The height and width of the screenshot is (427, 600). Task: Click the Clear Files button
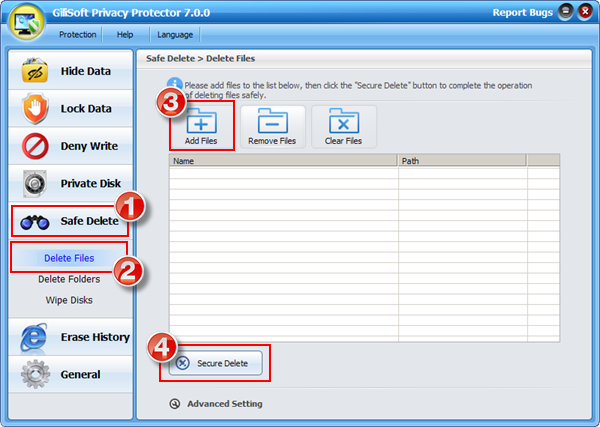[344, 126]
